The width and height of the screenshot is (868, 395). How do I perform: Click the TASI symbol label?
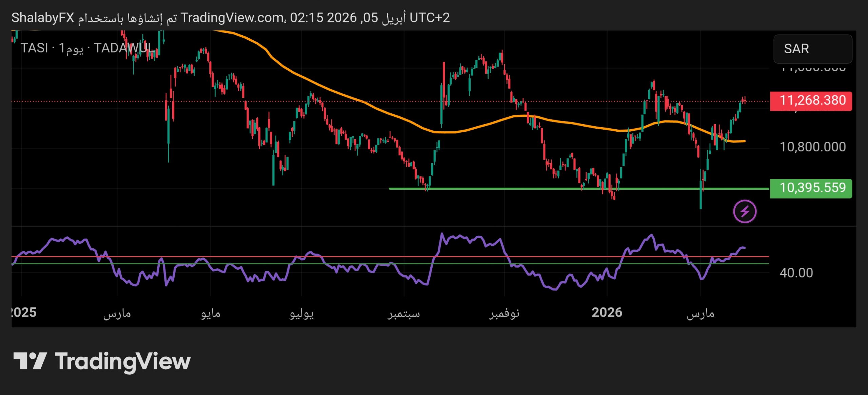[x=34, y=48]
